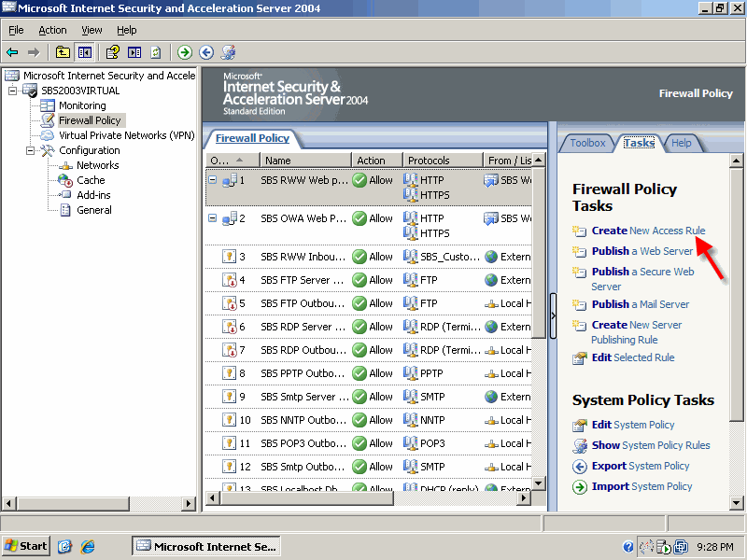This screenshot has width=747, height=560.
Task: Click Publish a Secure Web Server link
Action: tap(642, 279)
